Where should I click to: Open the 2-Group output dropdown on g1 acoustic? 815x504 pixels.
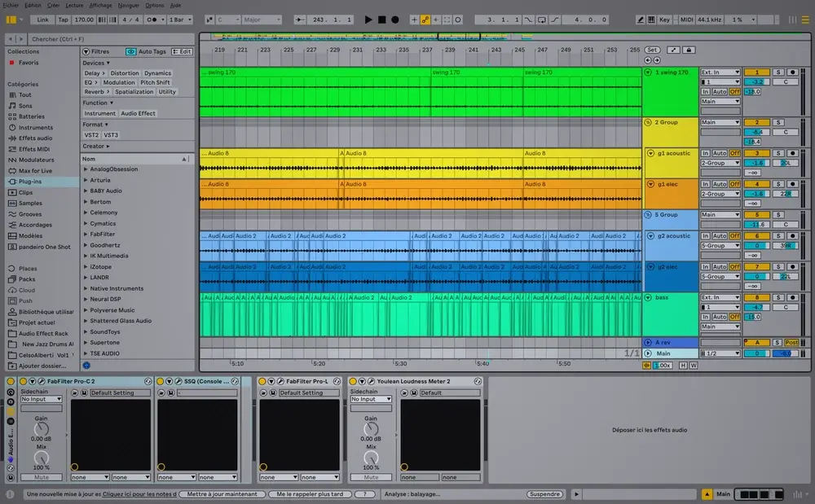click(x=720, y=163)
